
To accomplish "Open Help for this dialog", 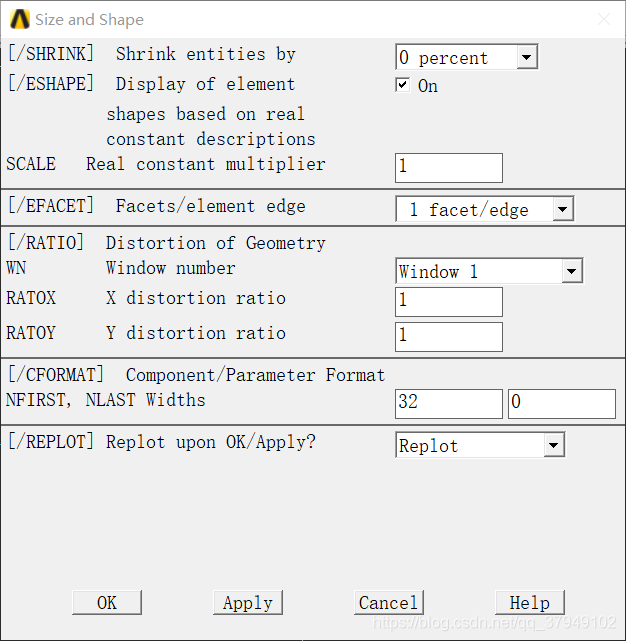I will tap(529, 602).
